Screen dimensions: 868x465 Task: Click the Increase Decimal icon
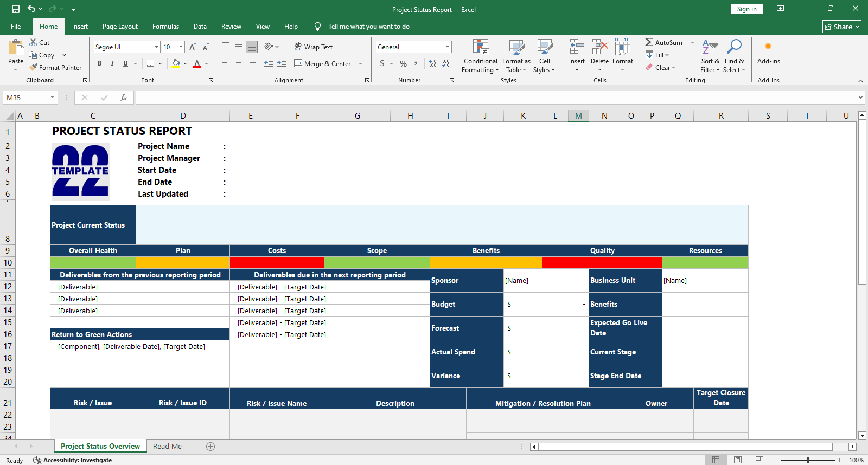(432, 63)
